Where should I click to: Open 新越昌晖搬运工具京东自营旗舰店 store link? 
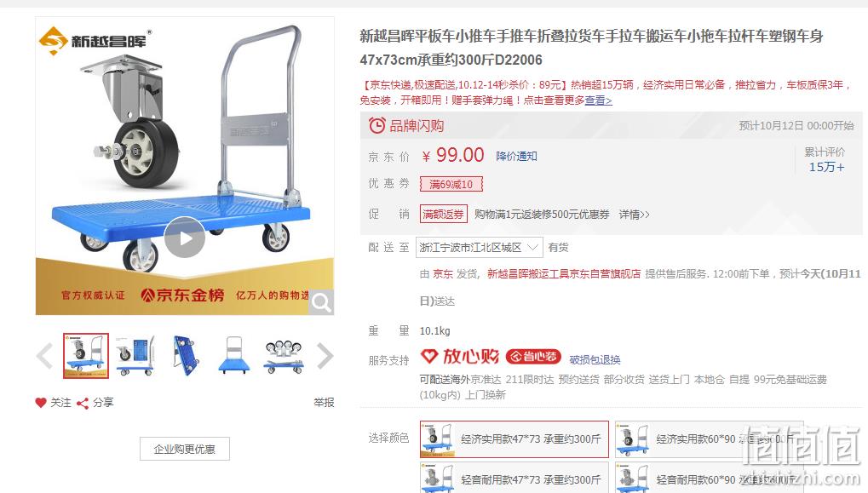[x=564, y=274]
